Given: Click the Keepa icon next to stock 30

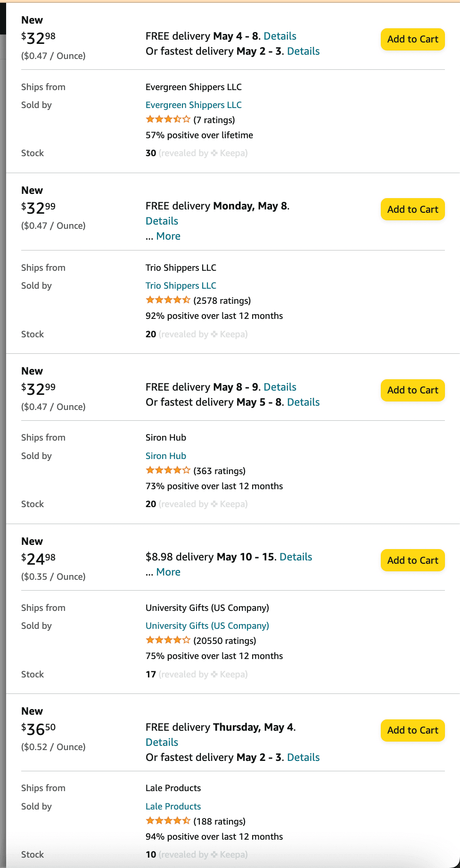Looking at the screenshot, I should click(214, 153).
